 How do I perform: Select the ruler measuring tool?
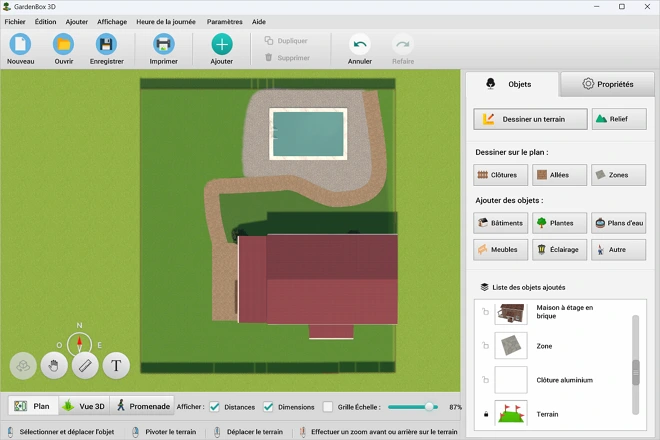[x=85, y=366]
